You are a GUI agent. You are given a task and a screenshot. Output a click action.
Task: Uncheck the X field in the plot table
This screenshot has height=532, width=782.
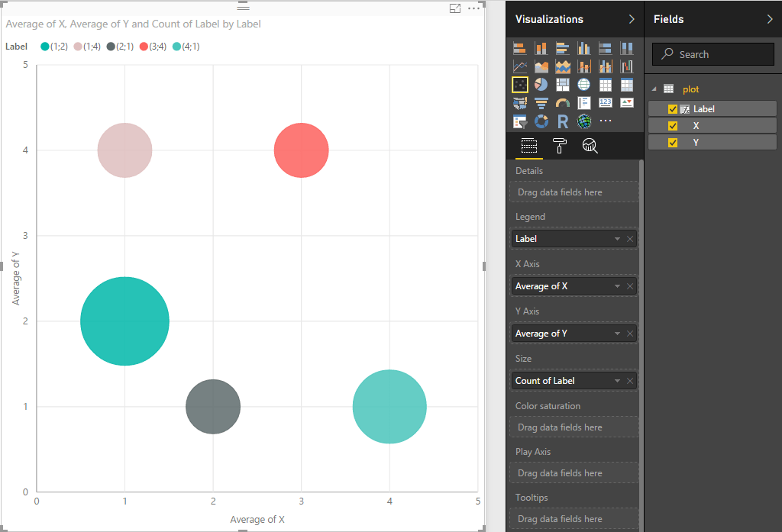click(x=671, y=125)
